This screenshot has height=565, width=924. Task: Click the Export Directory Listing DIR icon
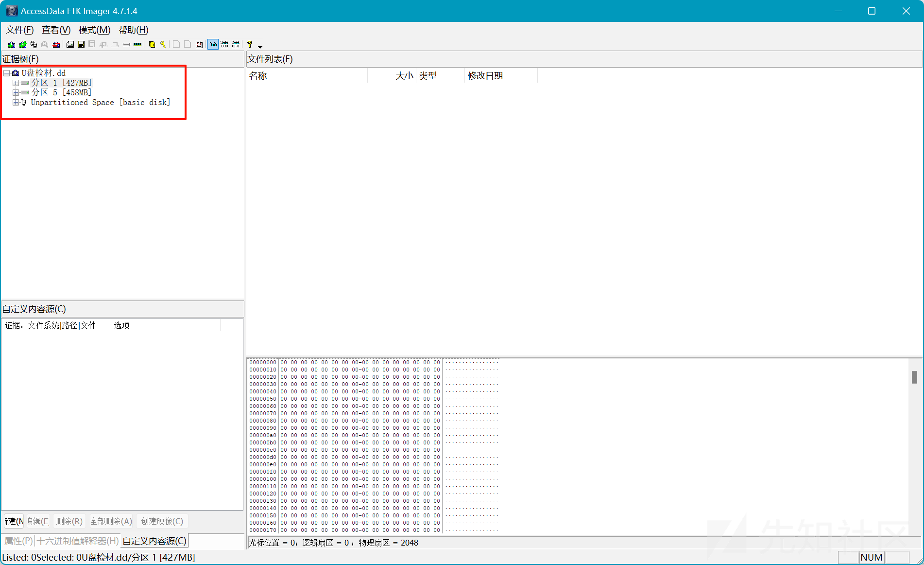(x=199, y=45)
